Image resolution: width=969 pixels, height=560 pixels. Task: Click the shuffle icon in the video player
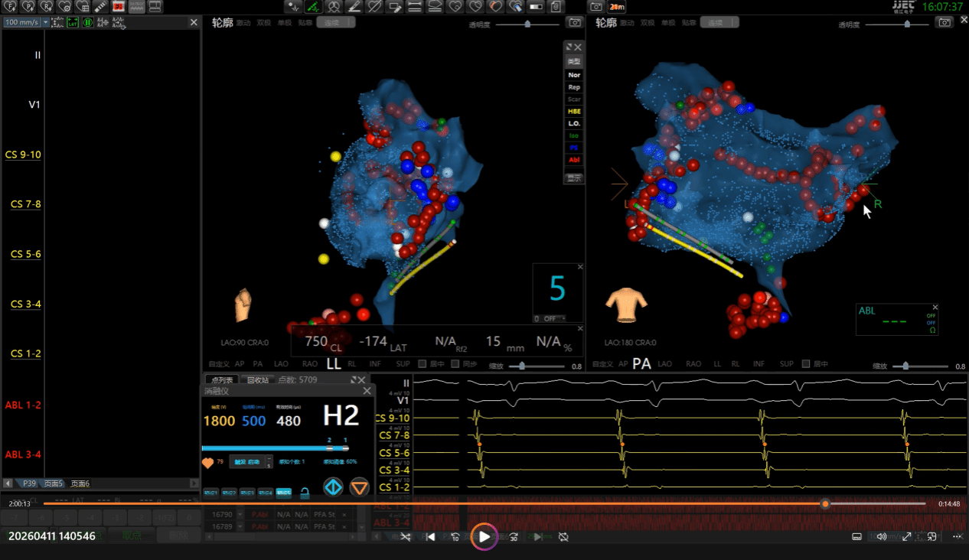[x=406, y=537]
